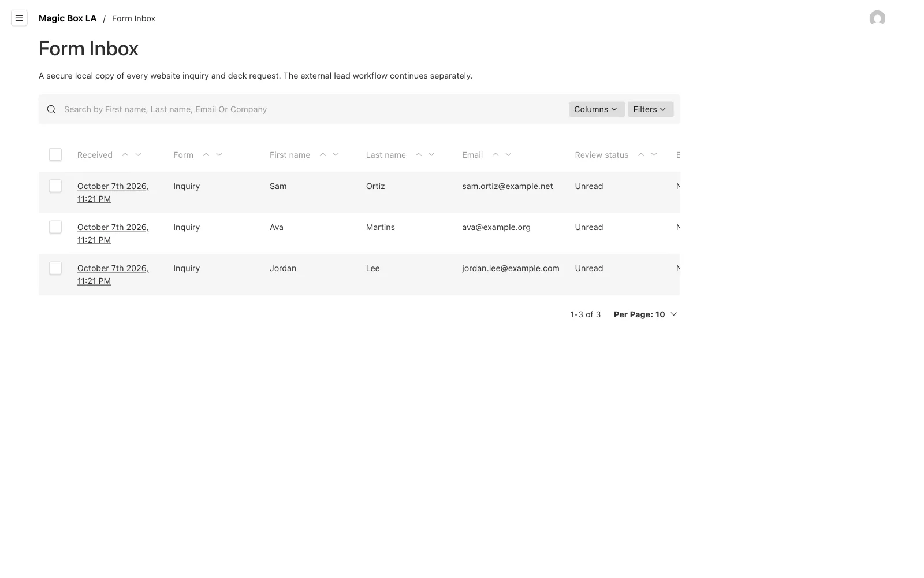This screenshot has height=578, width=924.
Task: Sort Last name column descending
Action: click(x=431, y=154)
